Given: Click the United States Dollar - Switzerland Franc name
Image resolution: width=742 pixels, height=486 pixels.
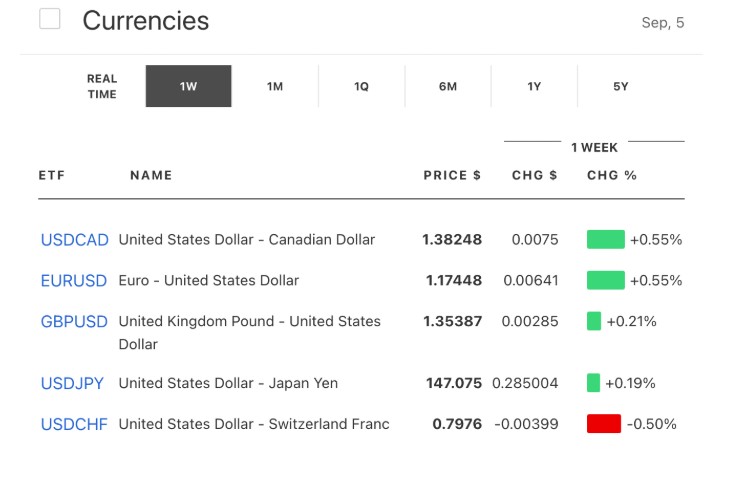Looking at the screenshot, I should tap(254, 424).
